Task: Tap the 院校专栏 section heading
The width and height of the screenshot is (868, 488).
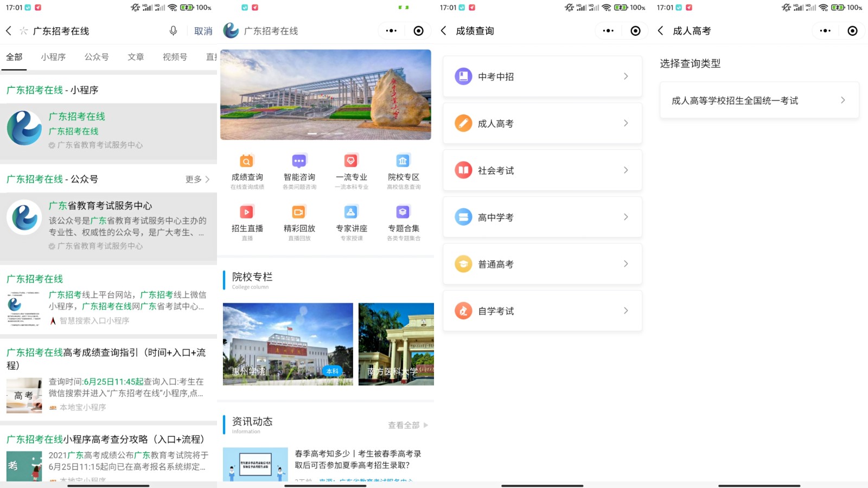Action: (x=252, y=277)
